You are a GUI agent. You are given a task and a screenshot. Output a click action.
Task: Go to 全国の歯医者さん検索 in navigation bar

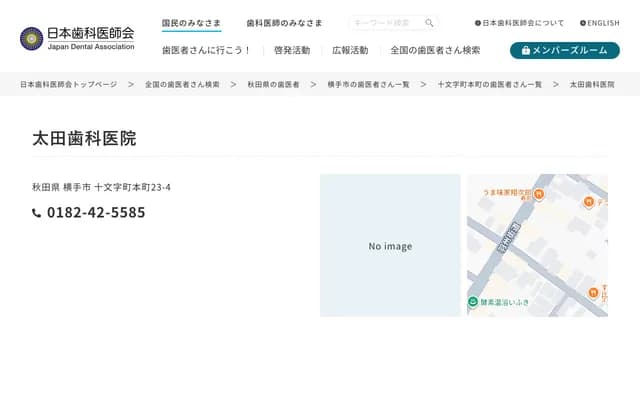[435, 50]
